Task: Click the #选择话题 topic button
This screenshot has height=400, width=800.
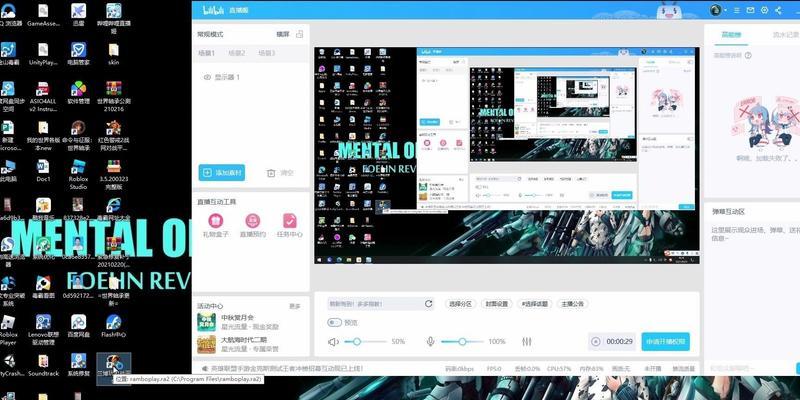Action: 534,304
